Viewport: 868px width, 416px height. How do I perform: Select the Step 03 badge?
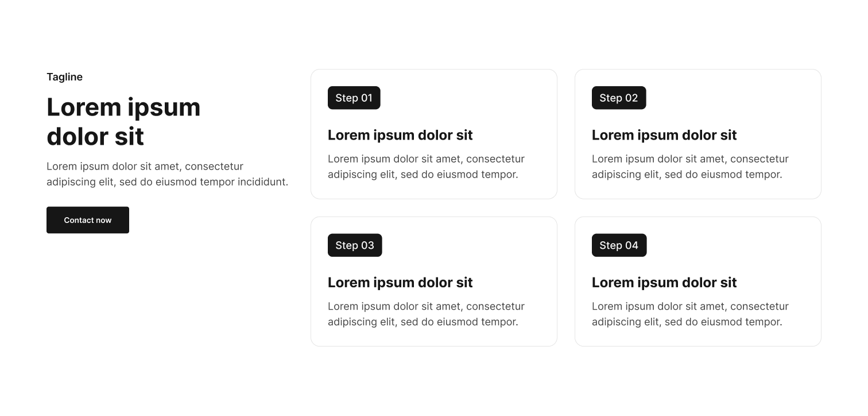pyautogui.click(x=355, y=245)
